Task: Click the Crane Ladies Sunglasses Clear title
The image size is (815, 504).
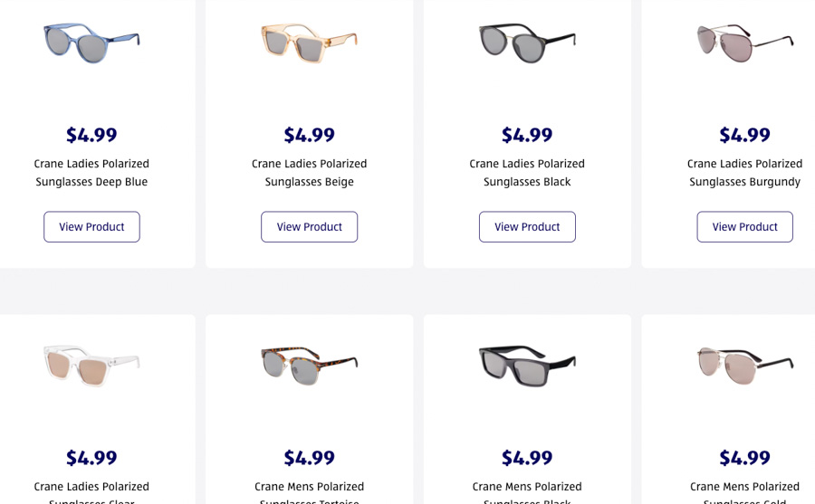Action: click(x=91, y=489)
